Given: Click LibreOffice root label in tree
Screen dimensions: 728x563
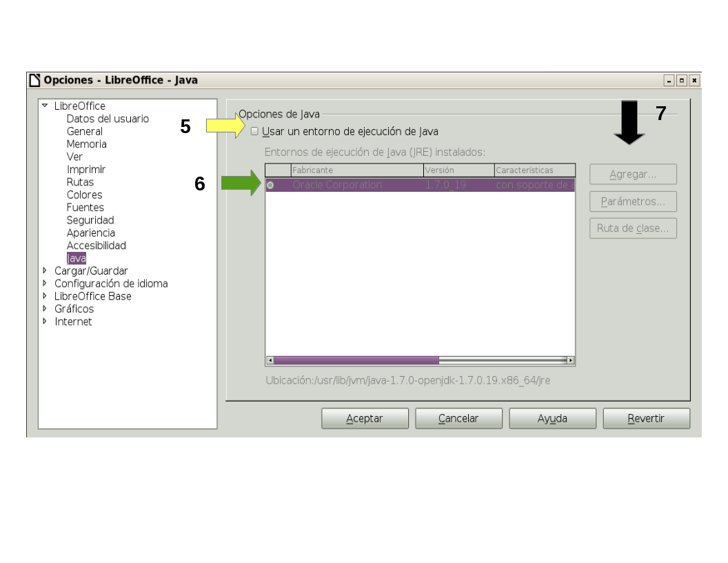Looking at the screenshot, I should click(80, 106).
